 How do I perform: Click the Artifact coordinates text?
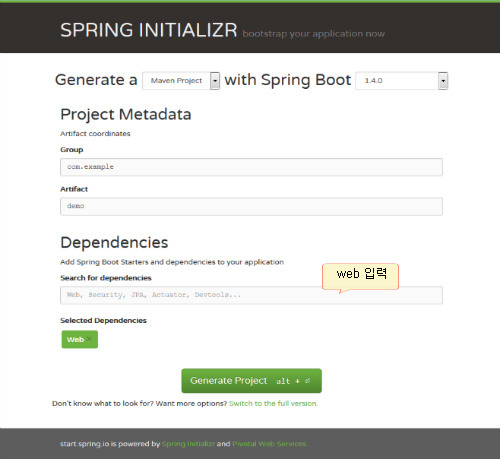click(95, 134)
